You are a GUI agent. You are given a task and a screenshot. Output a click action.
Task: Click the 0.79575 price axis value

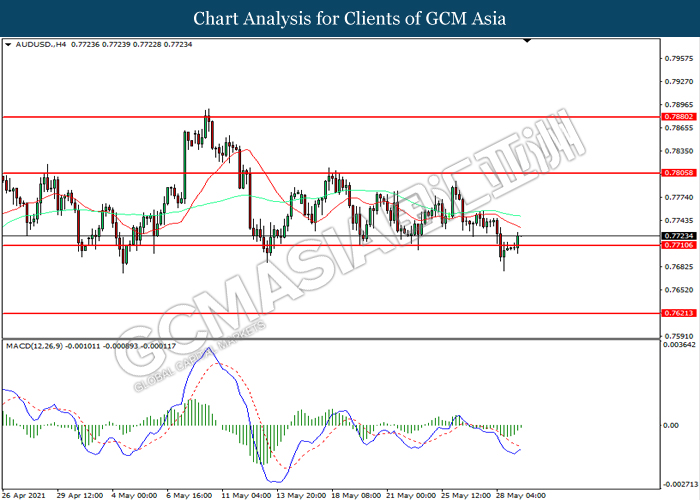pos(679,58)
